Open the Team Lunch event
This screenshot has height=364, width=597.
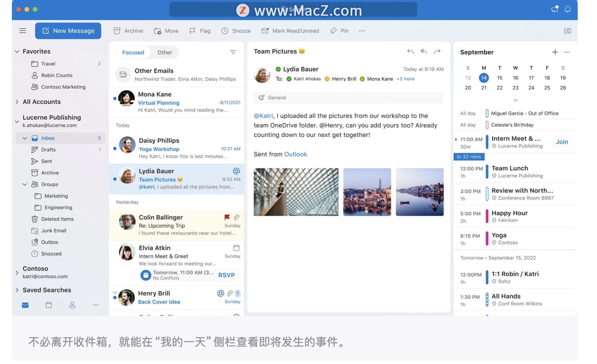click(x=515, y=172)
